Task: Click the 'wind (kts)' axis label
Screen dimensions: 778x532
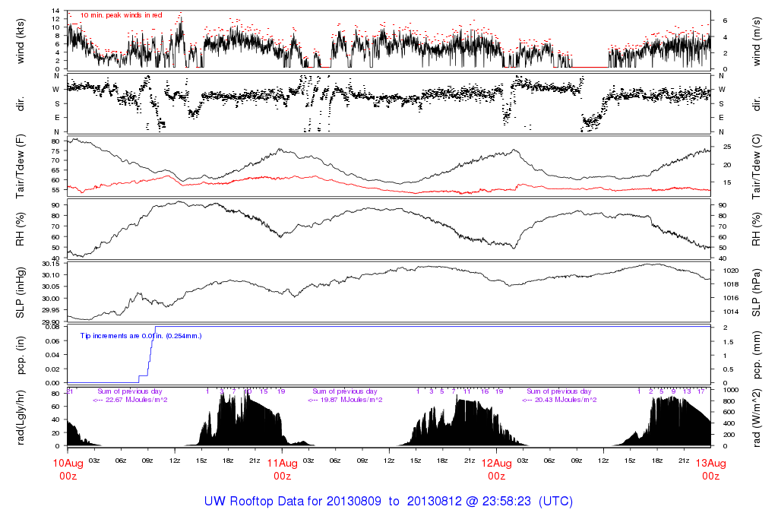Action: click(x=21, y=40)
